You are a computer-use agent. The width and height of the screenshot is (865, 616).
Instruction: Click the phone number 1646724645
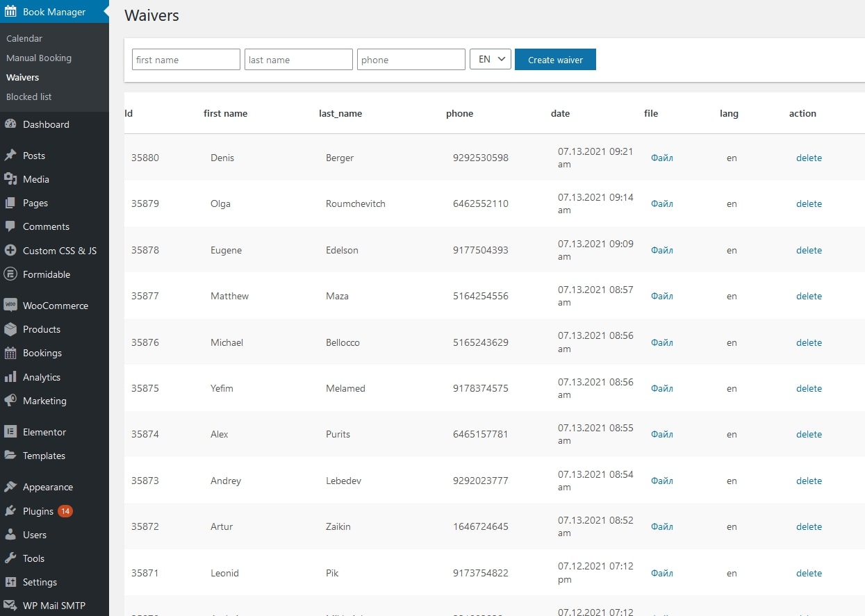coord(481,526)
